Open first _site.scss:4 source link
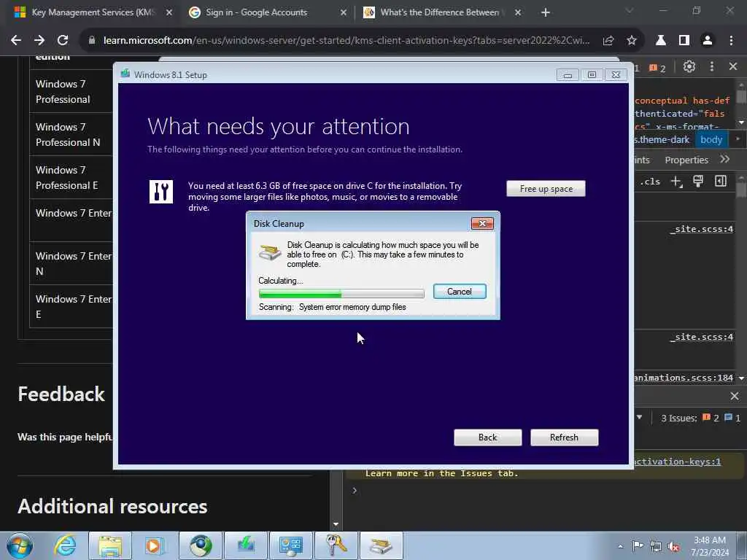Screen dimensions: 747x560 click(x=702, y=229)
